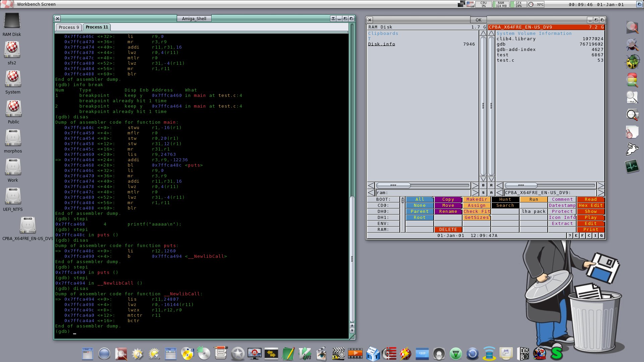Image resolution: width=644 pixels, height=362 pixels.
Task: Open the Work drive icon
Action: point(13,167)
